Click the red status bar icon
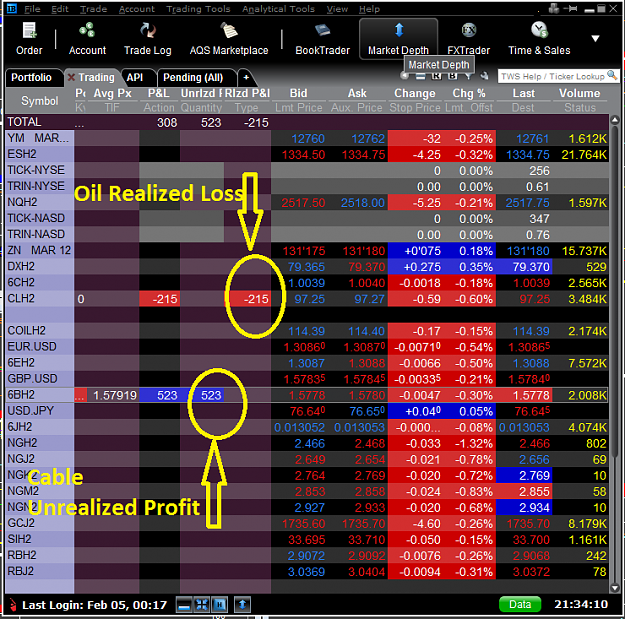 [x=13, y=605]
